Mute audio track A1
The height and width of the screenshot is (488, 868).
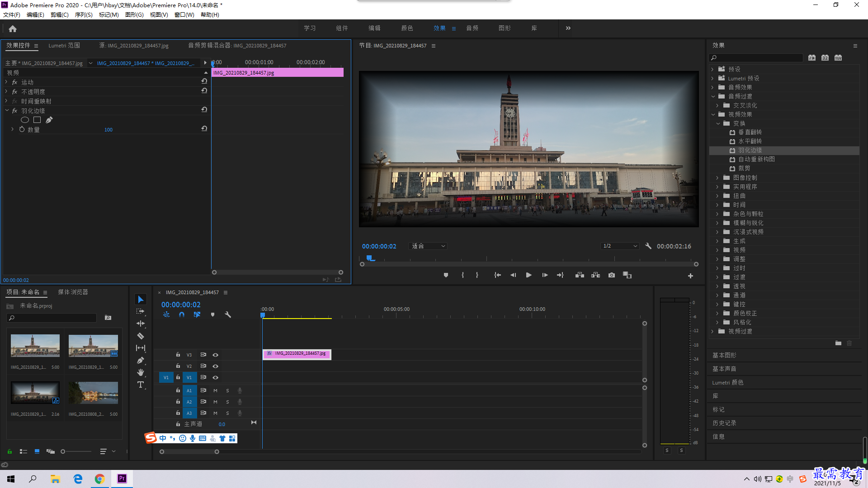(x=215, y=390)
